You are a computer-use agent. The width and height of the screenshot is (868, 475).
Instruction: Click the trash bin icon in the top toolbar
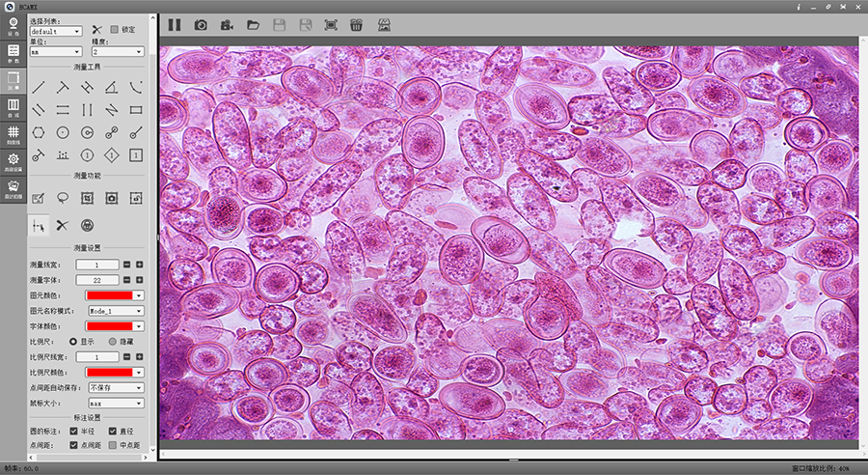357,25
